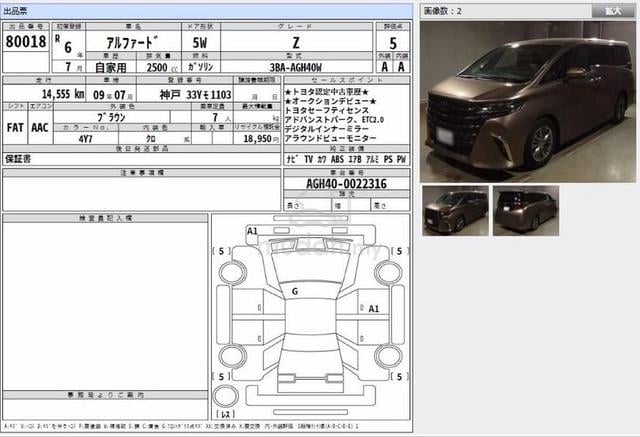640x437 pixels.
Task: Click the shift type FAT
Action: (15, 128)
